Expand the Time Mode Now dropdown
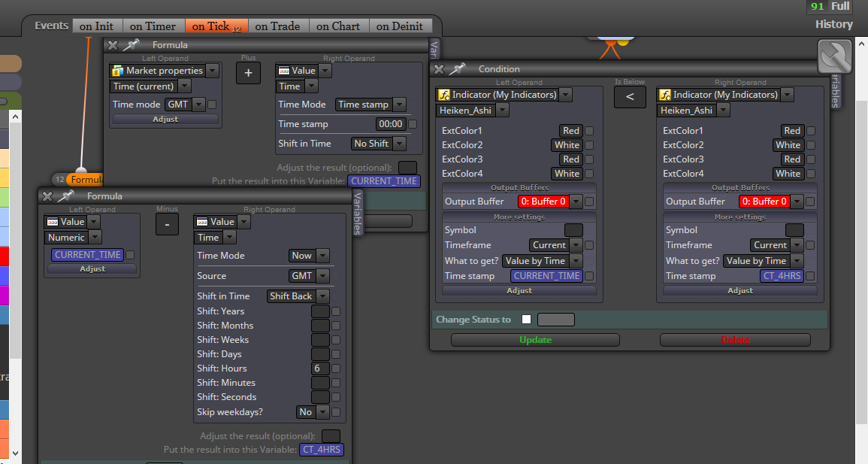 tap(309, 255)
